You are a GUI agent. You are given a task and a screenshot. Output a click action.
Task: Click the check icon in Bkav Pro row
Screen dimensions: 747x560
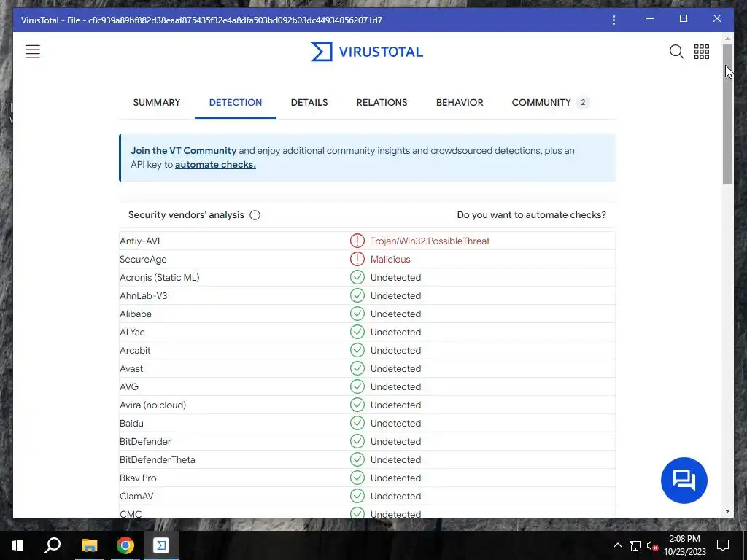tap(357, 478)
